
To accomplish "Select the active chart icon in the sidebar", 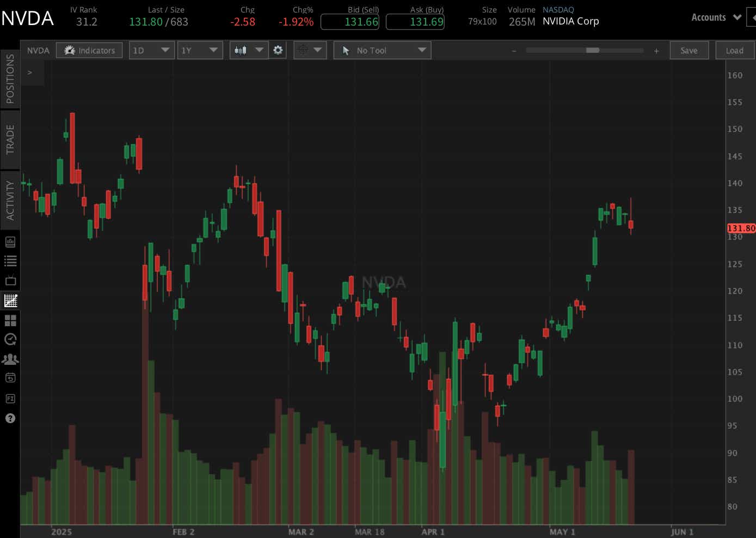I will point(10,301).
